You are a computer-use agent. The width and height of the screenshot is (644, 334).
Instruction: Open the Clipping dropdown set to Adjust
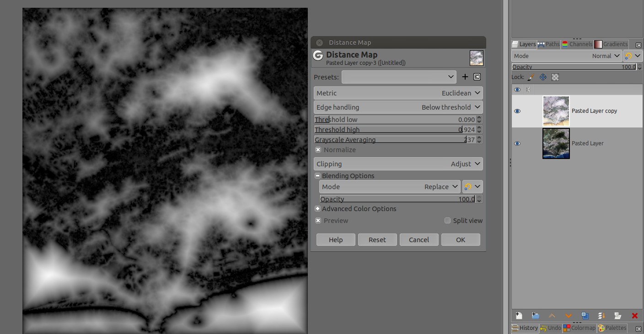[398, 164]
